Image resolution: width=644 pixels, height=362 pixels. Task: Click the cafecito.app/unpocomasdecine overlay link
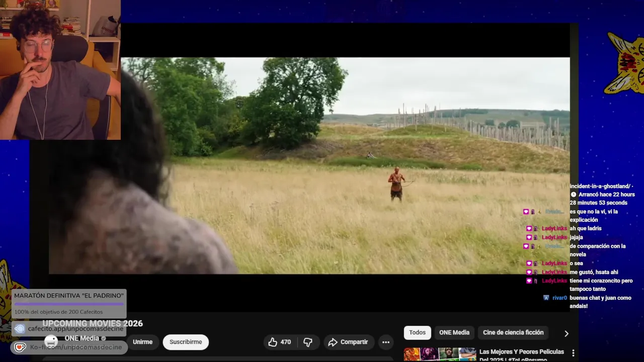pyautogui.click(x=75, y=329)
